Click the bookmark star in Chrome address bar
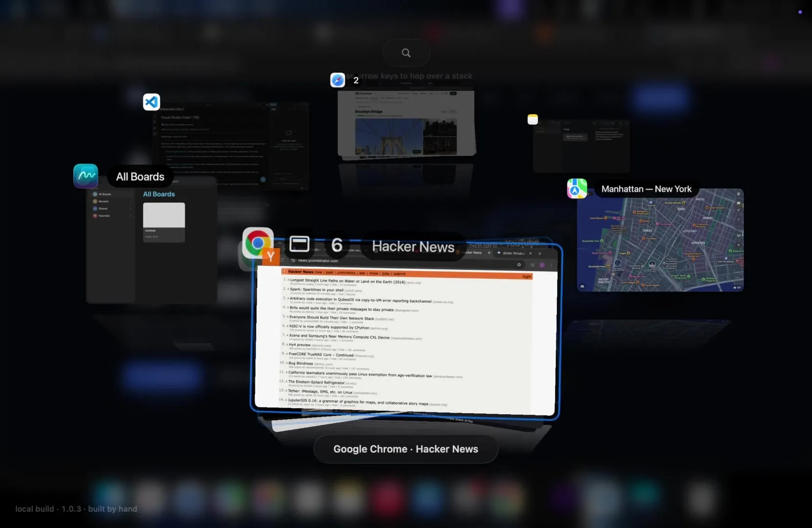Screen dimensions: 812x528 click(x=519, y=264)
